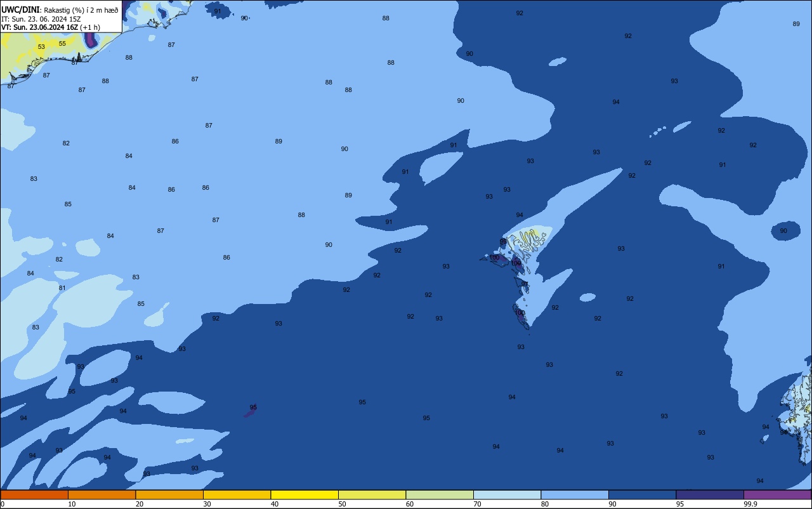Click the legend tick label '20'
The image size is (812, 509).
click(140, 504)
